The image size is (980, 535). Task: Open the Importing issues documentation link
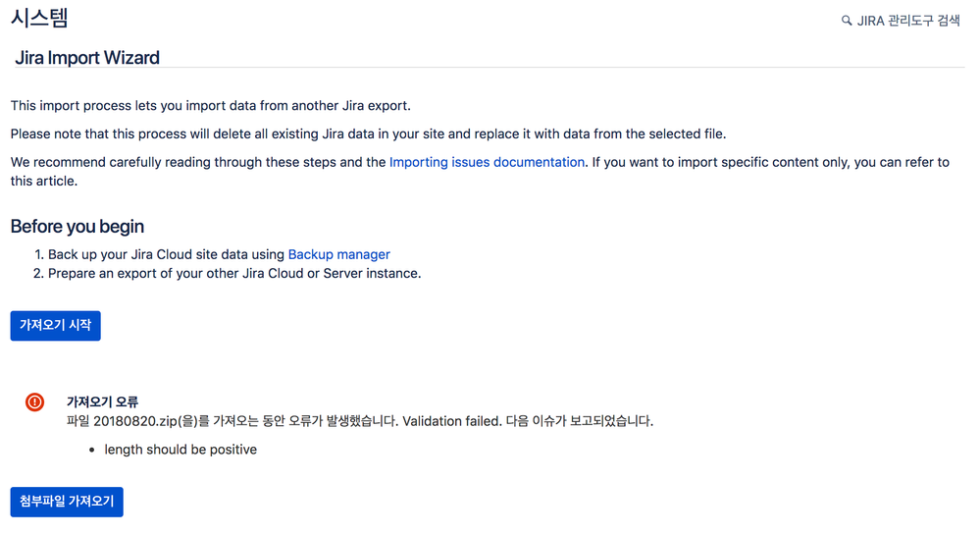click(487, 162)
